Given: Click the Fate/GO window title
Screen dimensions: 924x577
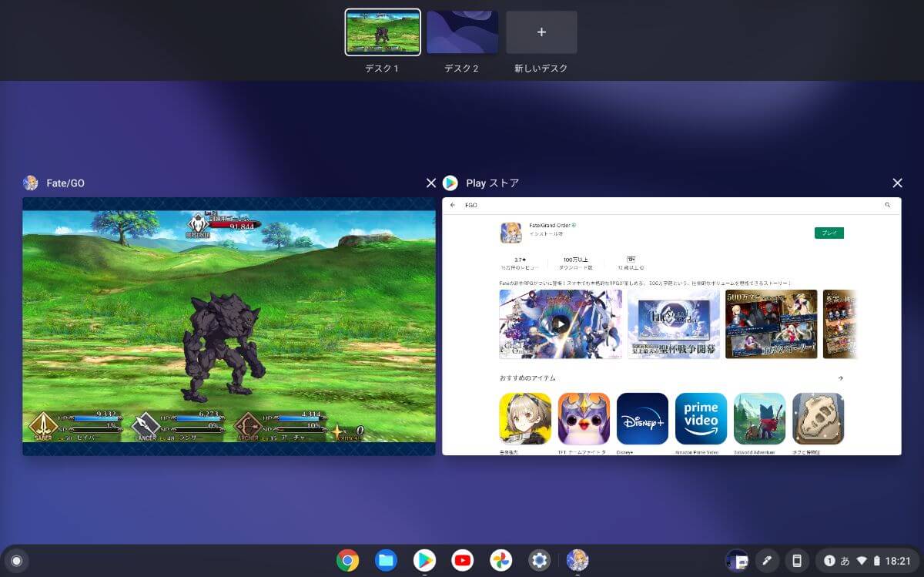Looking at the screenshot, I should [65, 183].
